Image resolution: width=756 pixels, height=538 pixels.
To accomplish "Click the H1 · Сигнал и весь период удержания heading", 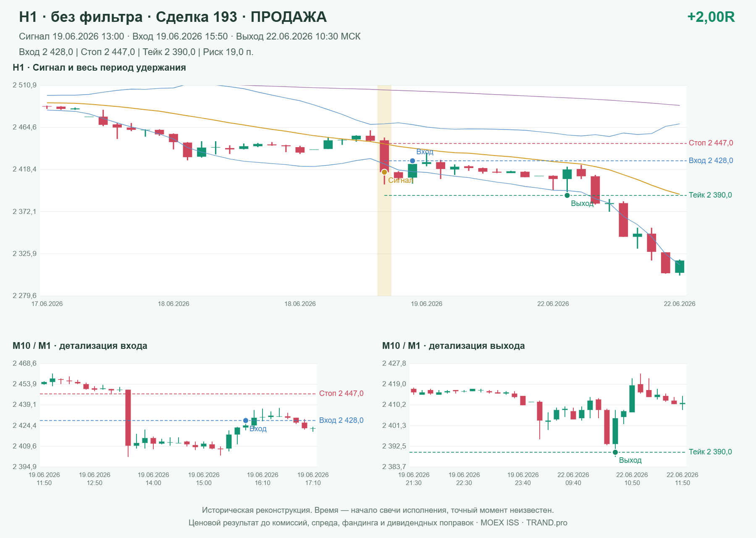I will coord(99,68).
